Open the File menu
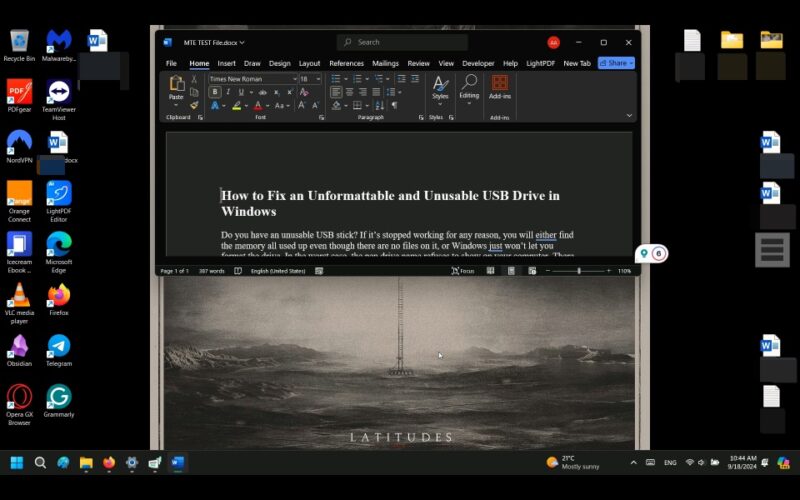The image size is (800, 500). click(171, 63)
